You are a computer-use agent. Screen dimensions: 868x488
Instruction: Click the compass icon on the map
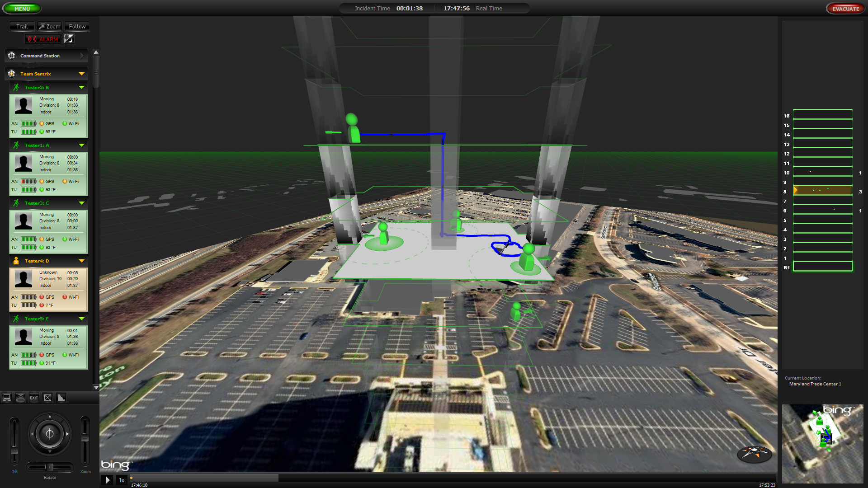[x=754, y=453]
